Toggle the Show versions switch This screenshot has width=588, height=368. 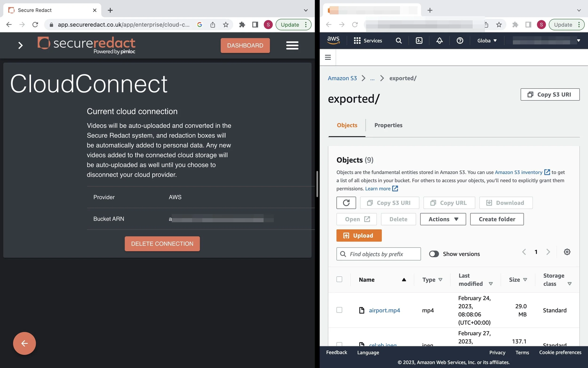pyautogui.click(x=434, y=254)
